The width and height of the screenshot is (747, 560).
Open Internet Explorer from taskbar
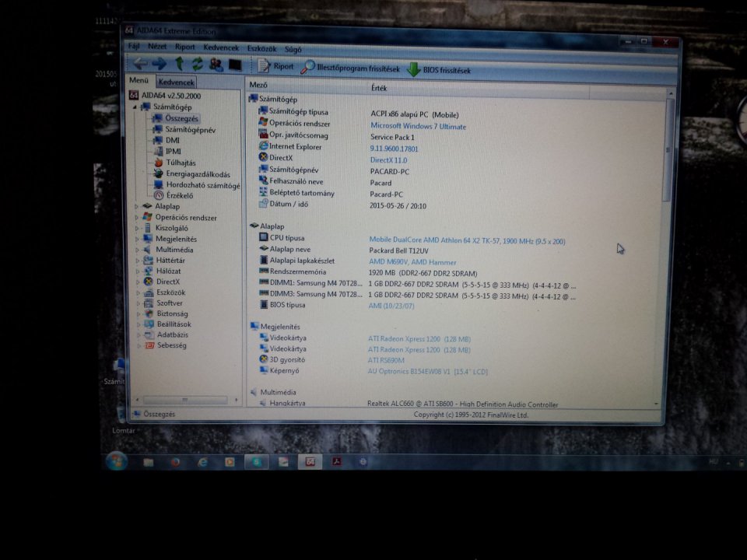[202, 462]
